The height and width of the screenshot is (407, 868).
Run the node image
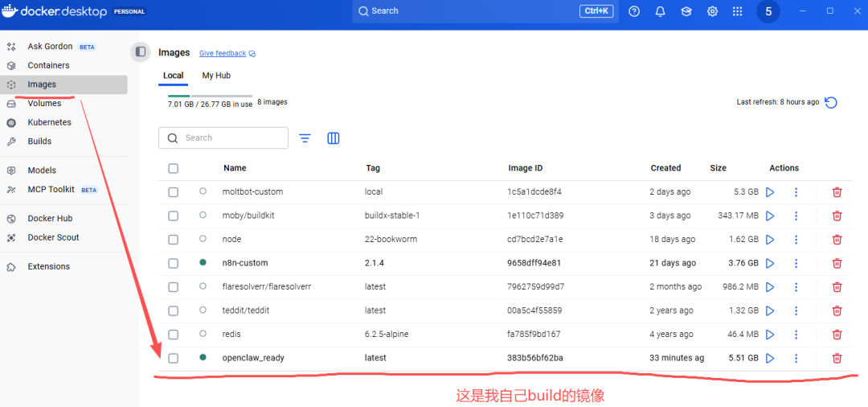coord(769,240)
